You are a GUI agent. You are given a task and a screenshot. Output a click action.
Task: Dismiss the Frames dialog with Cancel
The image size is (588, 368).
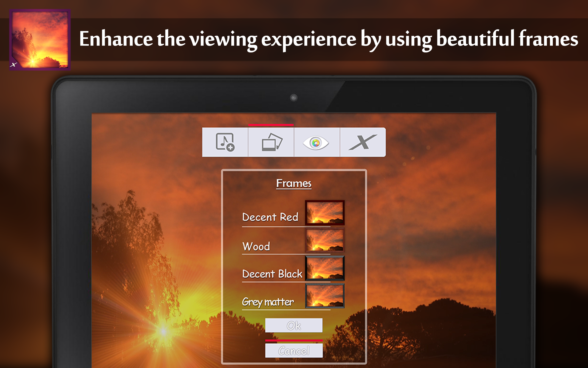(294, 351)
